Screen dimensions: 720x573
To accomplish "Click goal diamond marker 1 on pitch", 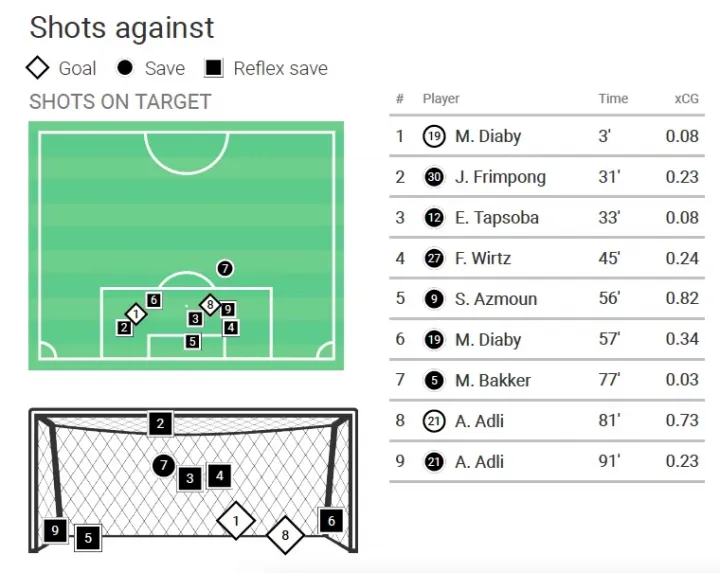I will click(x=136, y=315).
